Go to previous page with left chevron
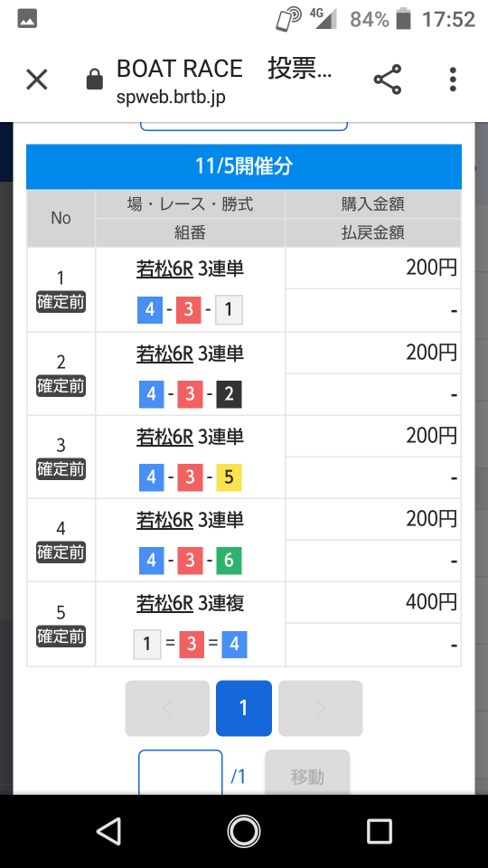 coord(167,708)
